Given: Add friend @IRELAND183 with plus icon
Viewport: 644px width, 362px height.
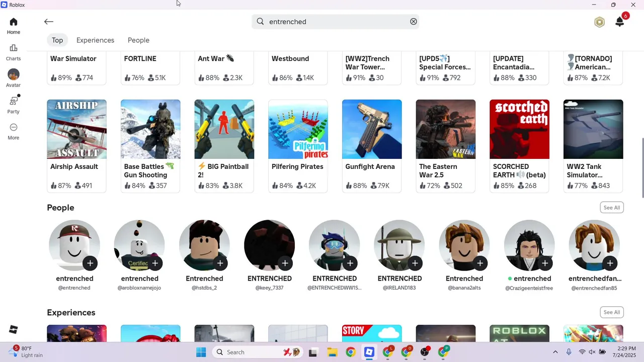Looking at the screenshot, I should tap(415, 263).
